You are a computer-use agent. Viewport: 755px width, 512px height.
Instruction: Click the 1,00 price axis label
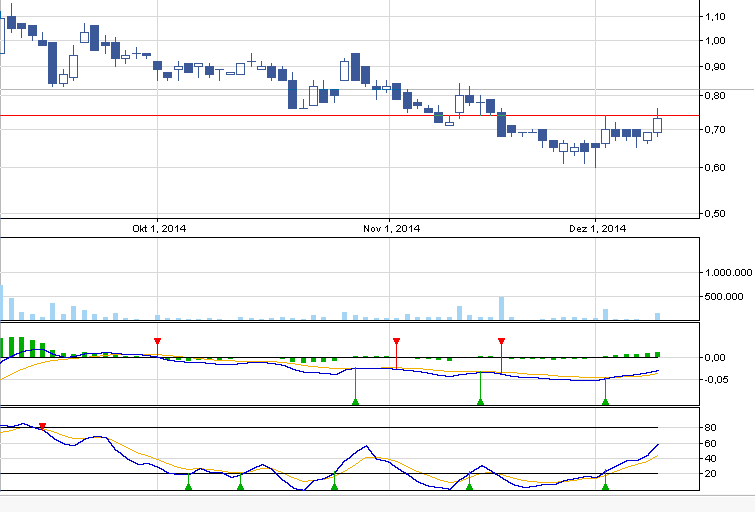pos(714,41)
